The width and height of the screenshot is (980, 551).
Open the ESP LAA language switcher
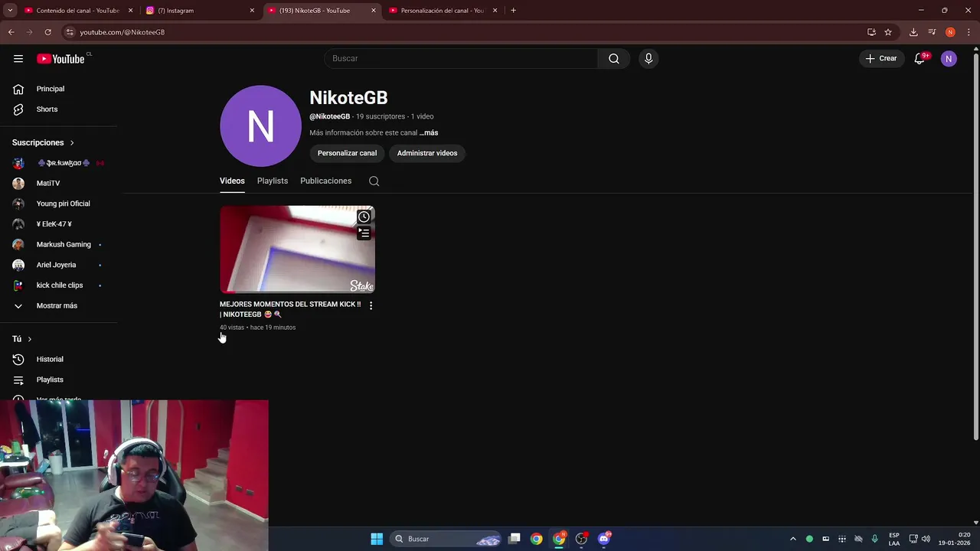coord(894,539)
